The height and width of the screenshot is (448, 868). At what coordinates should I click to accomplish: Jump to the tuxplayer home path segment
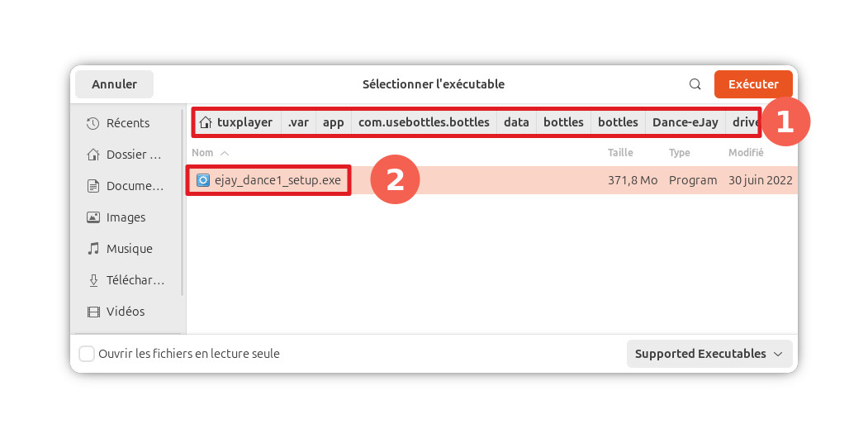coord(236,122)
